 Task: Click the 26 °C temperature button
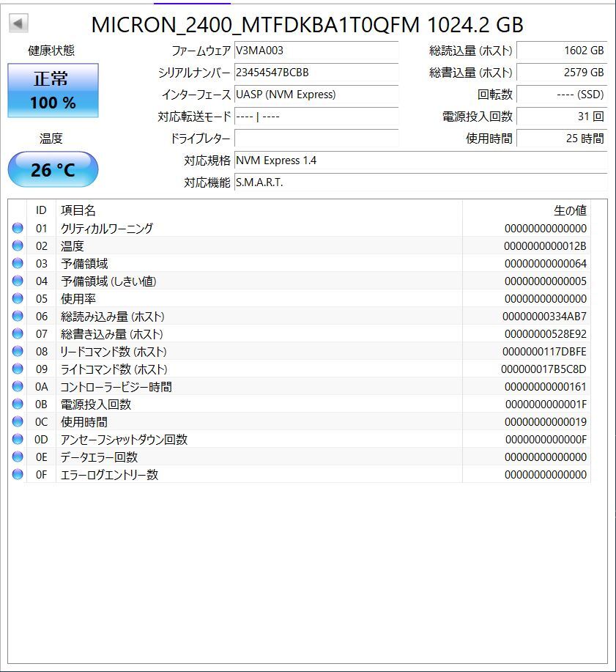point(53,170)
